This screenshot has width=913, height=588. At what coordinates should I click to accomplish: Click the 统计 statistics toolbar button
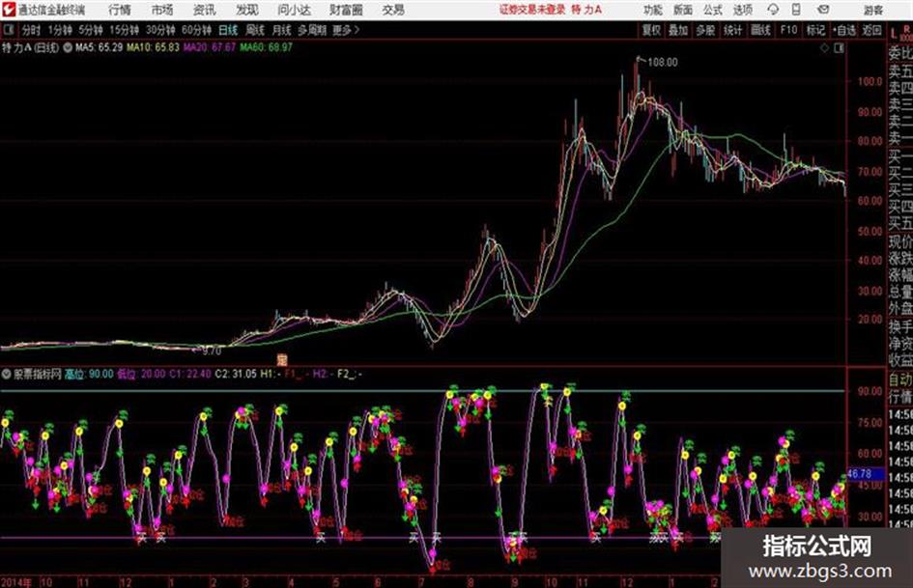(732, 30)
